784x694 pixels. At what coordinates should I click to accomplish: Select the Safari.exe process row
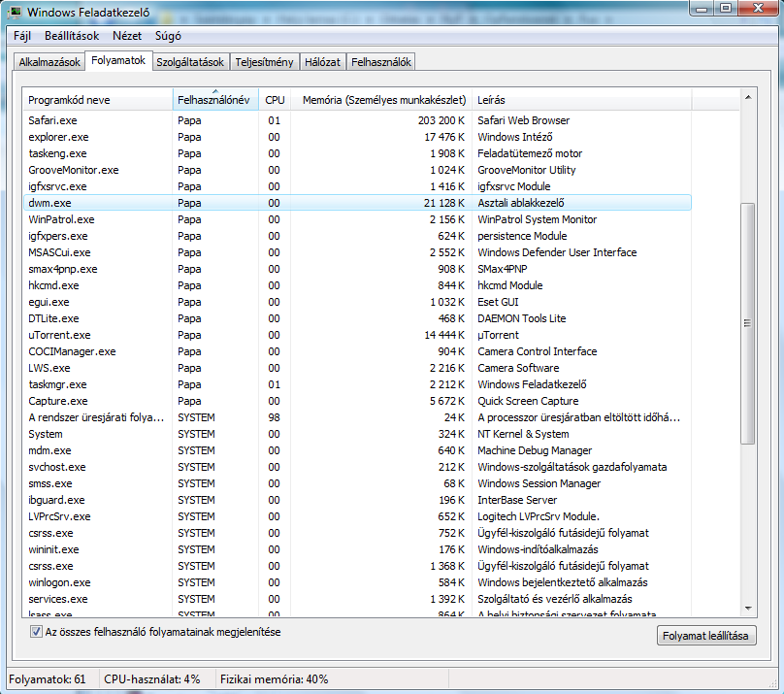[x=357, y=120]
